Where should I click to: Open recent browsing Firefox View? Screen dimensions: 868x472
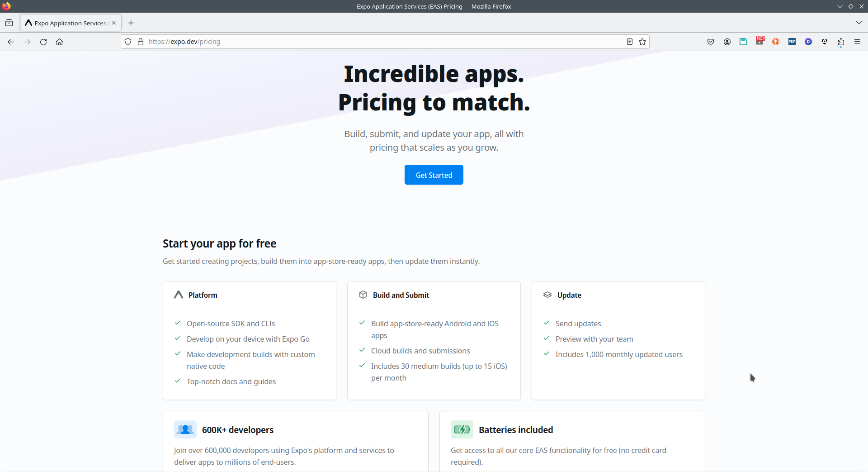pyautogui.click(x=9, y=23)
